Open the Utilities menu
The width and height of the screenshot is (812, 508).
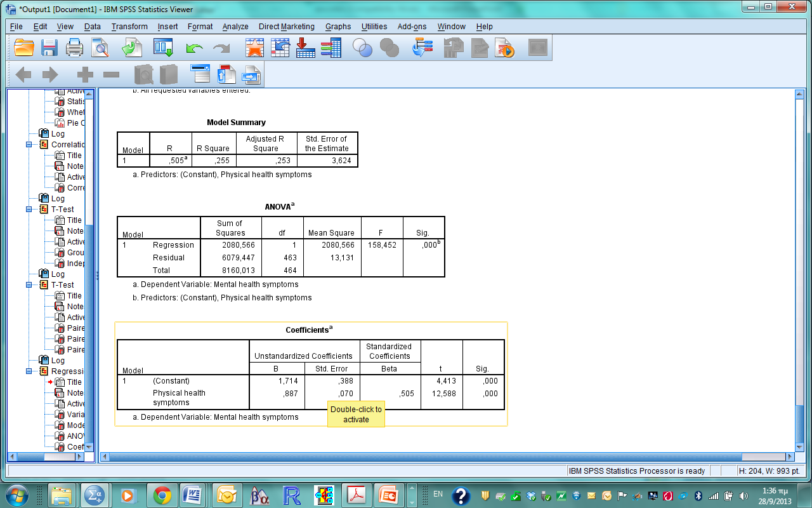coord(374,27)
